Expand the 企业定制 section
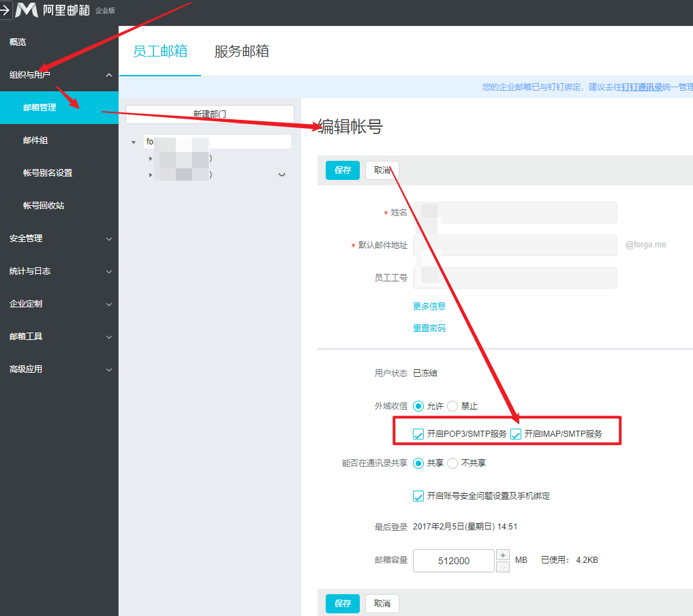 tap(59, 304)
